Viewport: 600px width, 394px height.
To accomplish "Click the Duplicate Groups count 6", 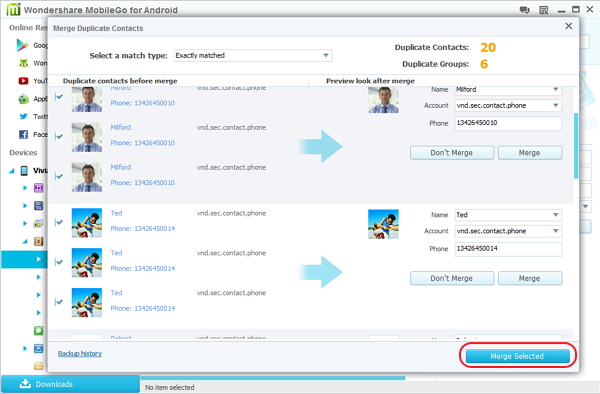I will point(484,64).
